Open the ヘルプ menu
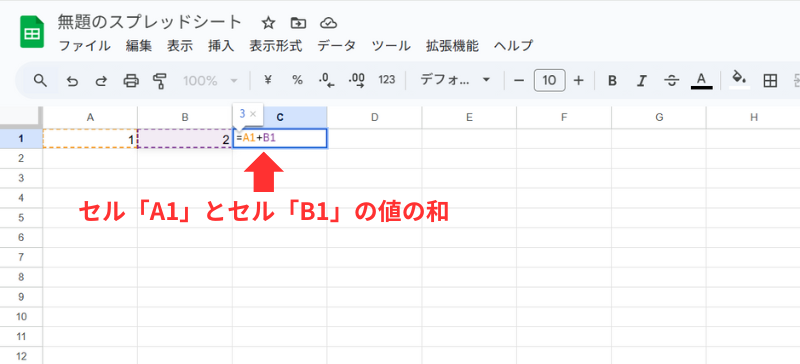The width and height of the screenshot is (800, 364). pyautogui.click(x=513, y=46)
